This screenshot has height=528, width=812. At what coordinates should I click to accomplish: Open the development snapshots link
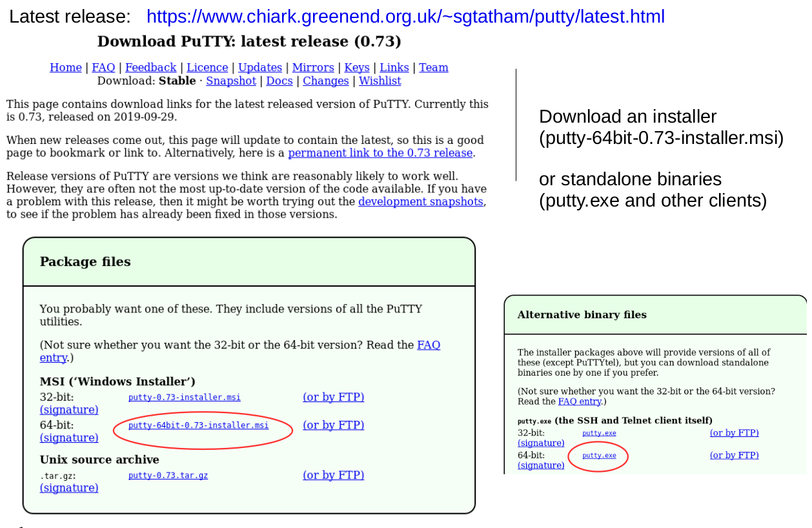point(420,202)
